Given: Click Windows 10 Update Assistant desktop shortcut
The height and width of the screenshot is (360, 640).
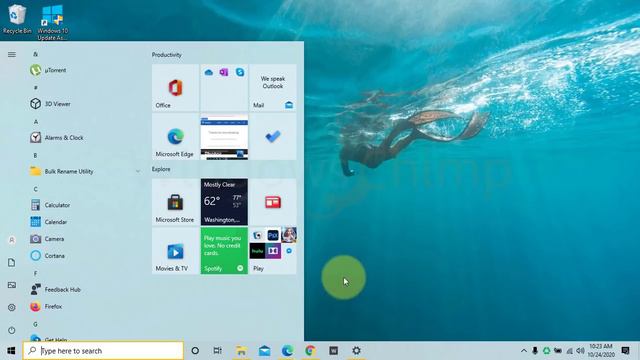Looking at the screenshot, I should 53,22.
